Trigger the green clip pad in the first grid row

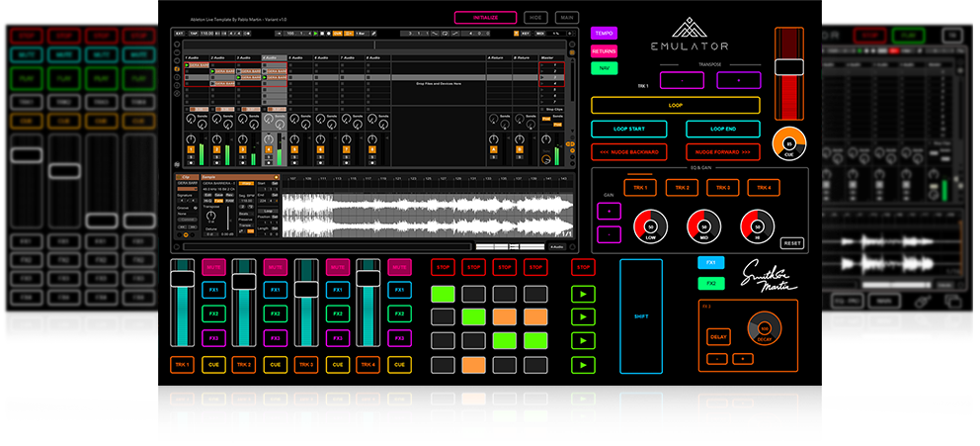click(443, 294)
